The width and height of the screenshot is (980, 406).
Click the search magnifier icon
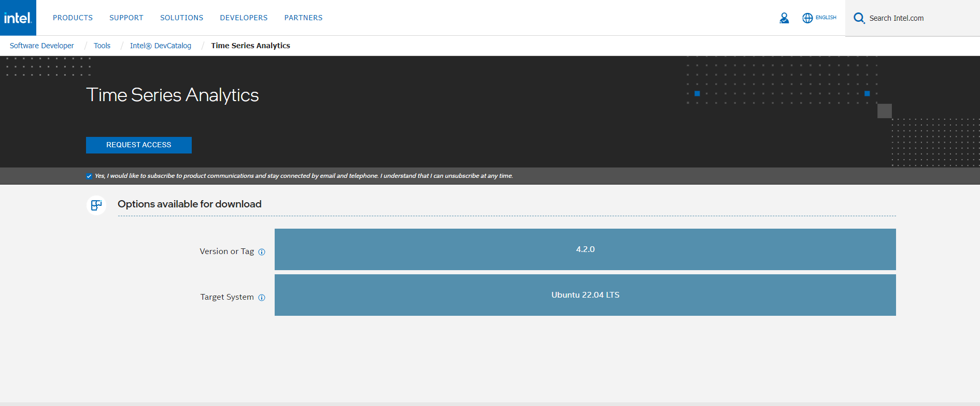859,18
